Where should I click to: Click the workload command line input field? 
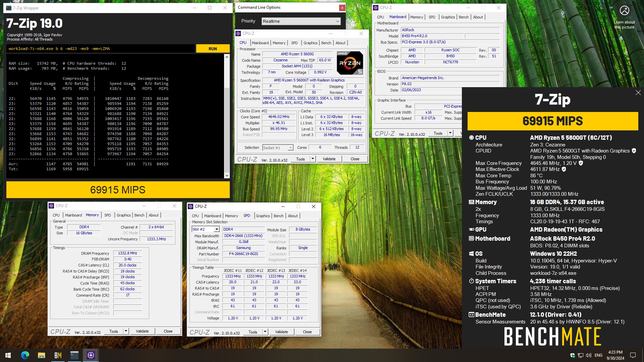101,49
